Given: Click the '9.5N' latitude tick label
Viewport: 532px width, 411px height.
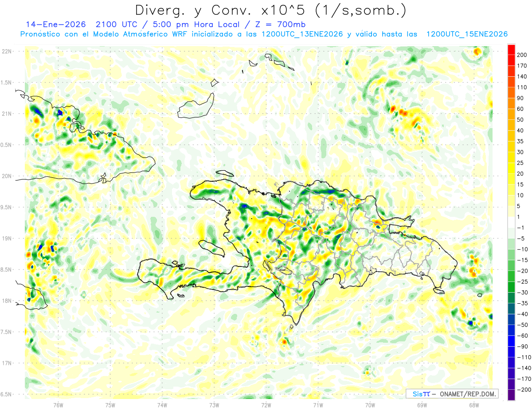Looking at the screenshot, I should point(7,207).
